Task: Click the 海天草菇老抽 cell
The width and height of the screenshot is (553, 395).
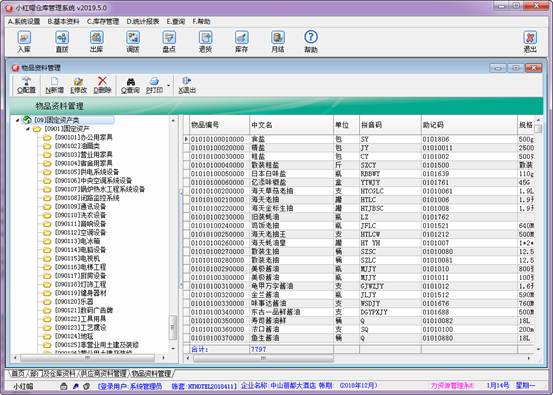Action: click(292, 191)
